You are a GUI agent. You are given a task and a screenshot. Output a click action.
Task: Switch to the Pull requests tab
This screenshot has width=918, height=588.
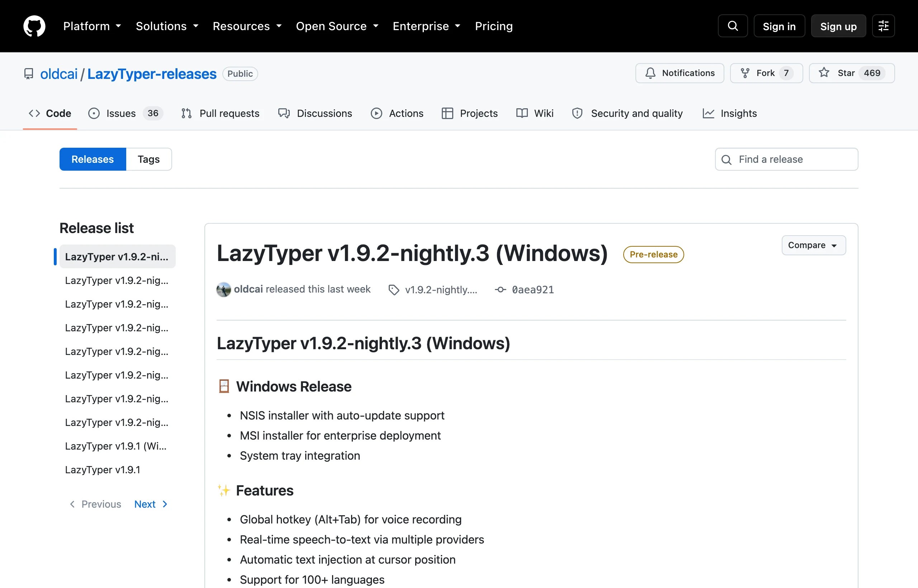(220, 113)
